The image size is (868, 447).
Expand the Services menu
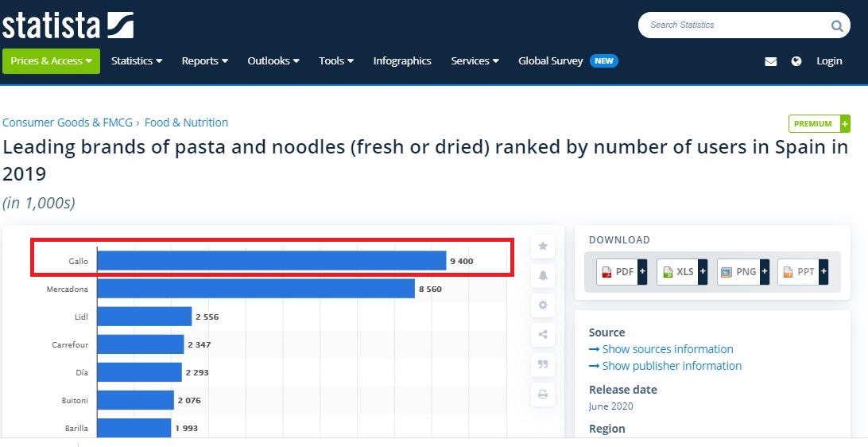pyautogui.click(x=475, y=61)
